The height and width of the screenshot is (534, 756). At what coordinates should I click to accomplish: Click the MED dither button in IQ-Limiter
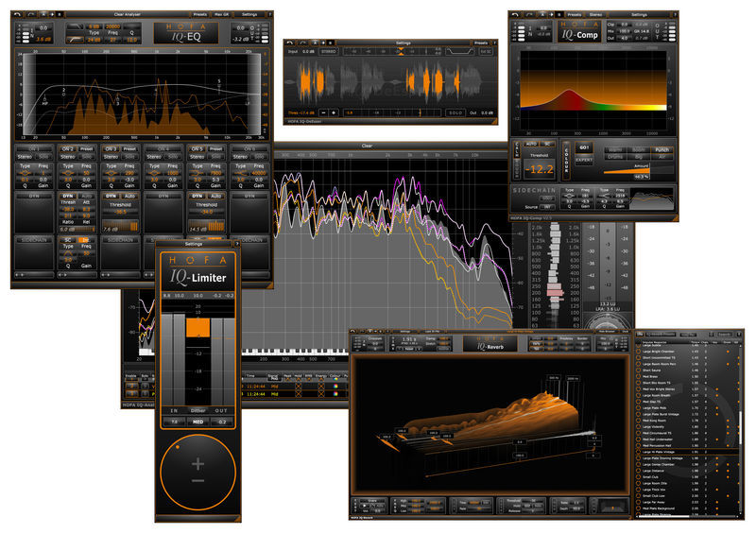point(198,422)
